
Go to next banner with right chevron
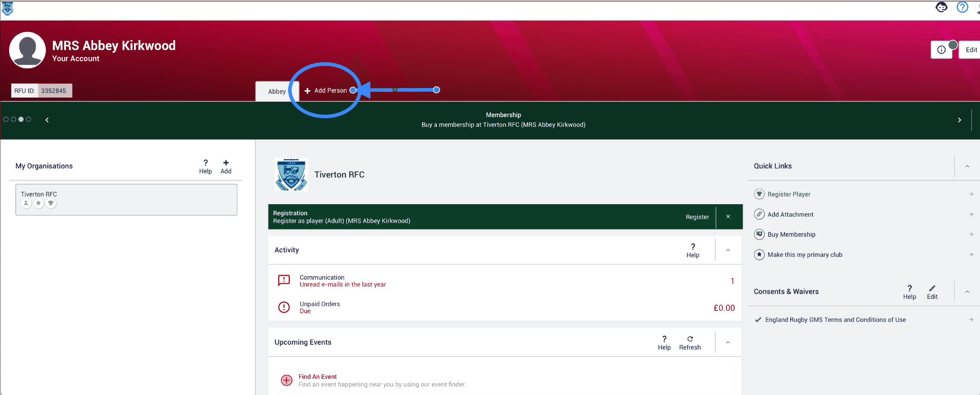(x=959, y=120)
